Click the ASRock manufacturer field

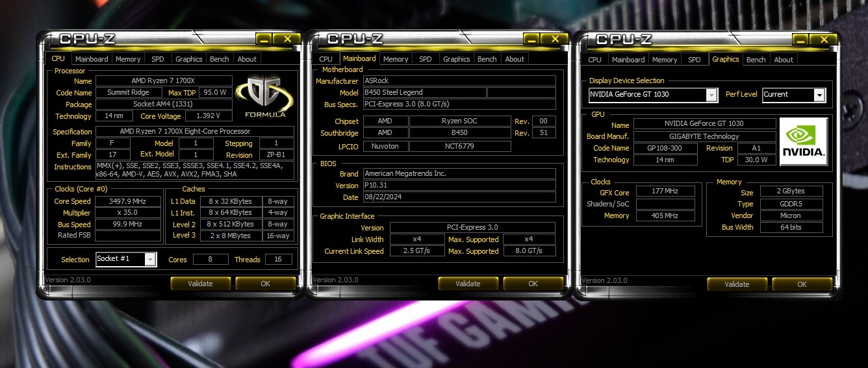[459, 81]
